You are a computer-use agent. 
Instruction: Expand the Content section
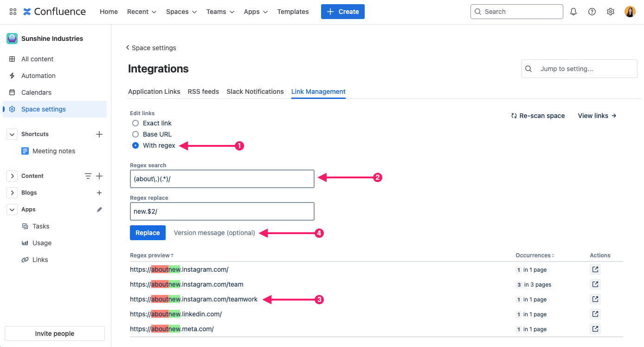[12, 176]
